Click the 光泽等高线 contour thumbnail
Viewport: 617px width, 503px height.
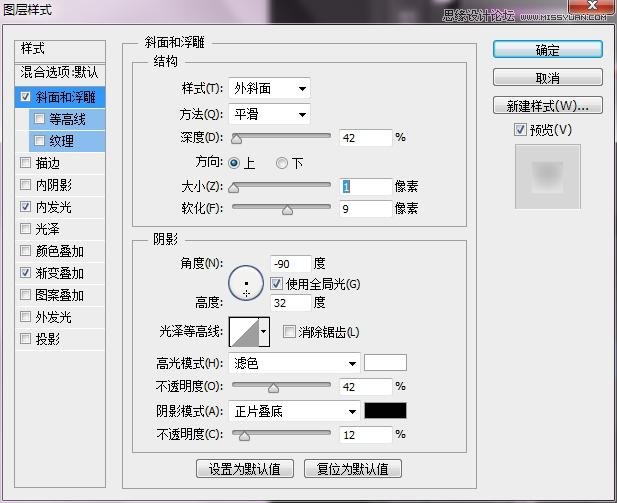(244, 332)
